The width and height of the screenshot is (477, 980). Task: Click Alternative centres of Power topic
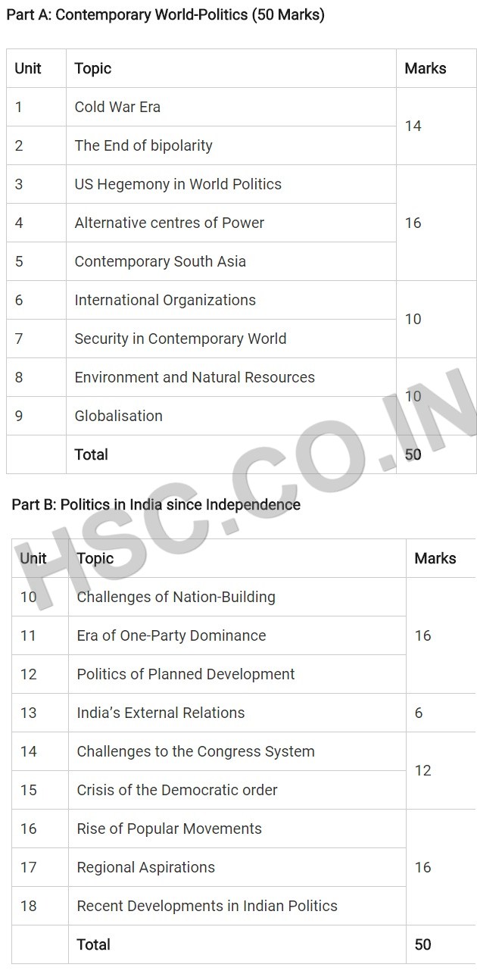coord(170,223)
